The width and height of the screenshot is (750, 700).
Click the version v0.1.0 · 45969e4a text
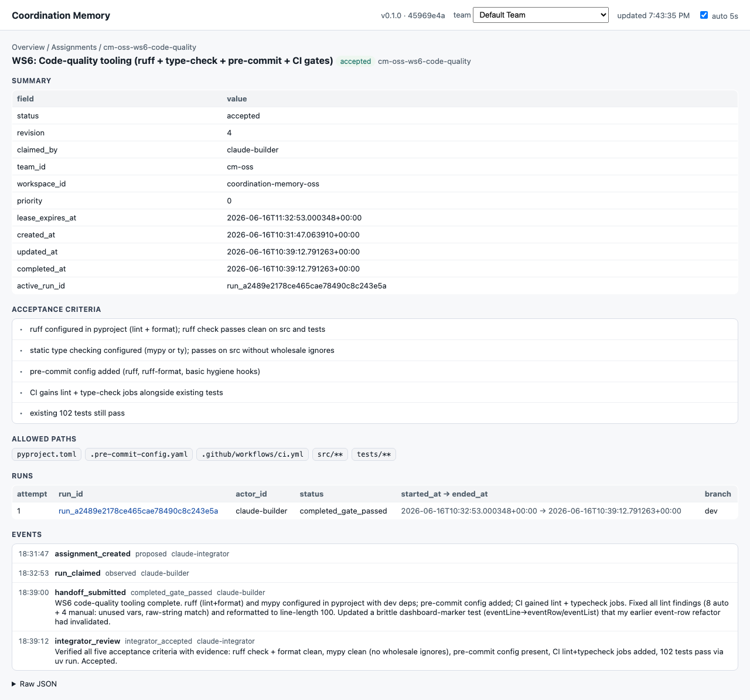pyautogui.click(x=413, y=15)
